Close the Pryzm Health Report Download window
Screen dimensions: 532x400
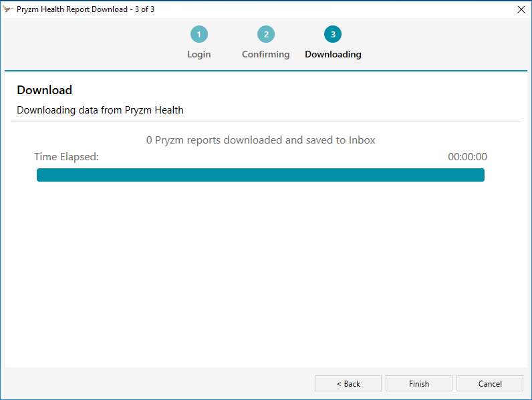[521, 9]
